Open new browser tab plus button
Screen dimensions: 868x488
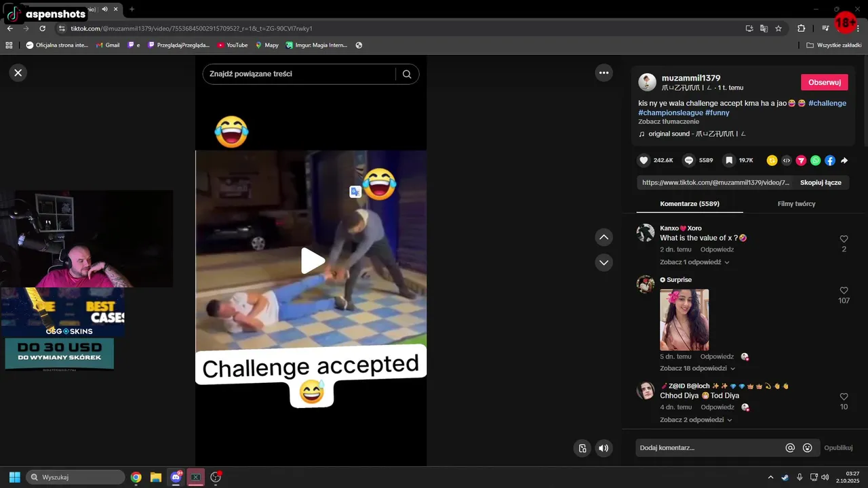(x=132, y=9)
